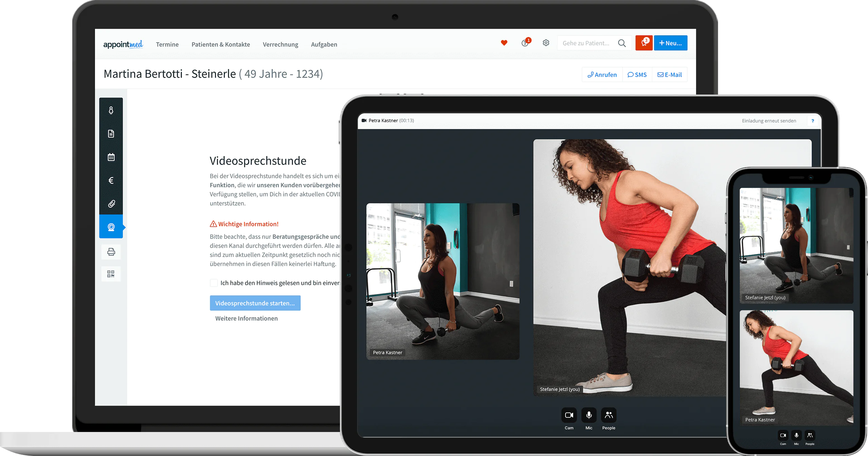
Task: Click the settings gear icon in top navigation
Action: pyautogui.click(x=545, y=43)
